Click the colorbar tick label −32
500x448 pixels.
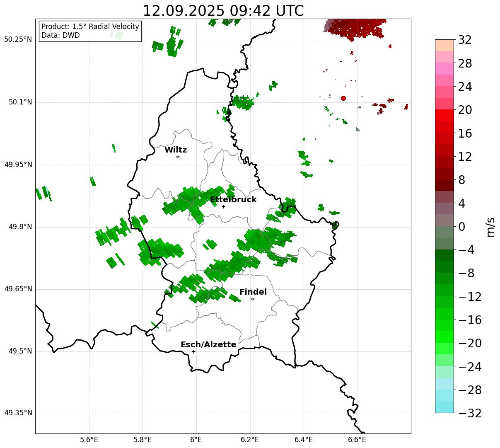click(470, 413)
